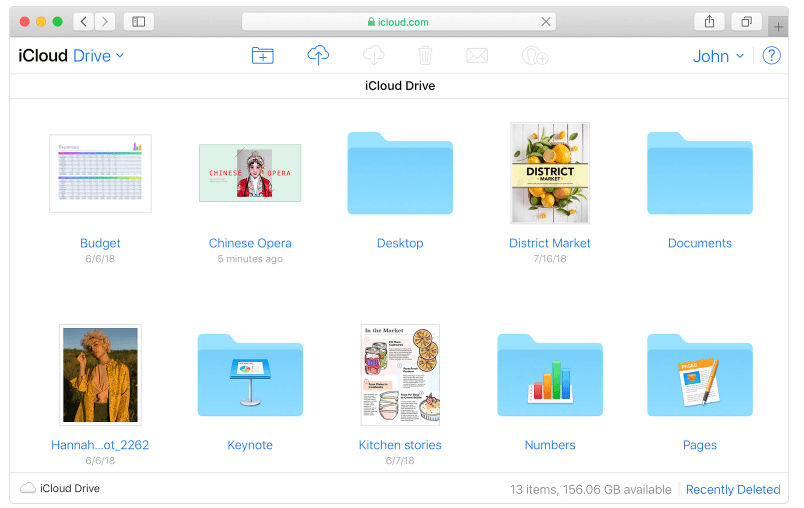Show all tabs overview button
804x508 pixels.
pos(747,22)
